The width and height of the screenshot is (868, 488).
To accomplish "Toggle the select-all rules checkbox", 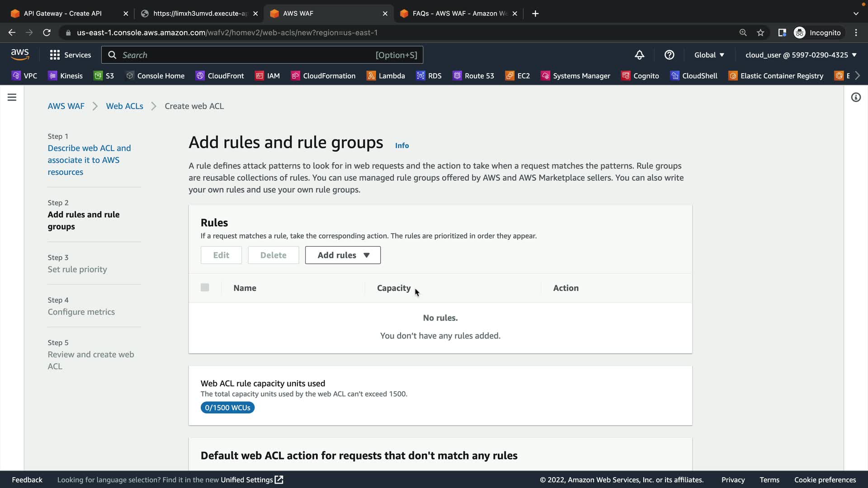I will click(x=205, y=287).
